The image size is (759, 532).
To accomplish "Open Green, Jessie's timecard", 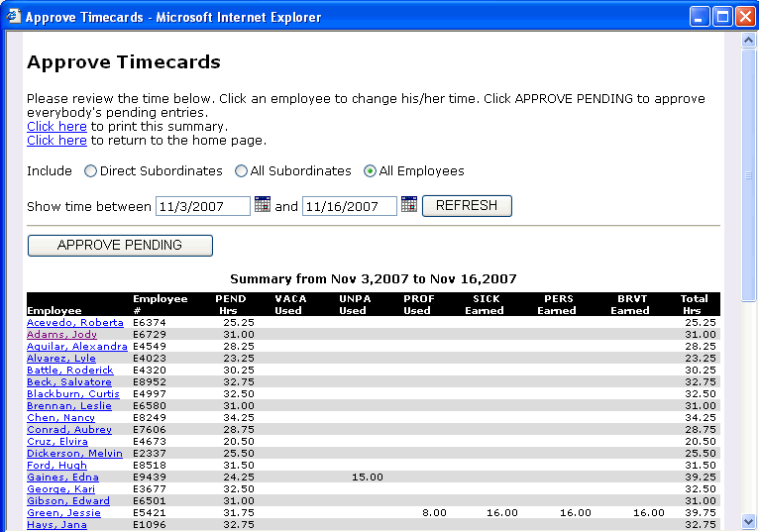I will tap(63, 513).
